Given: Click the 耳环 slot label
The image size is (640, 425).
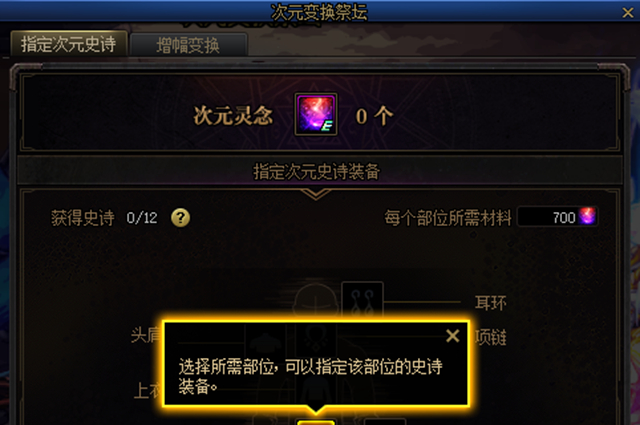Looking at the screenshot, I should [491, 303].
